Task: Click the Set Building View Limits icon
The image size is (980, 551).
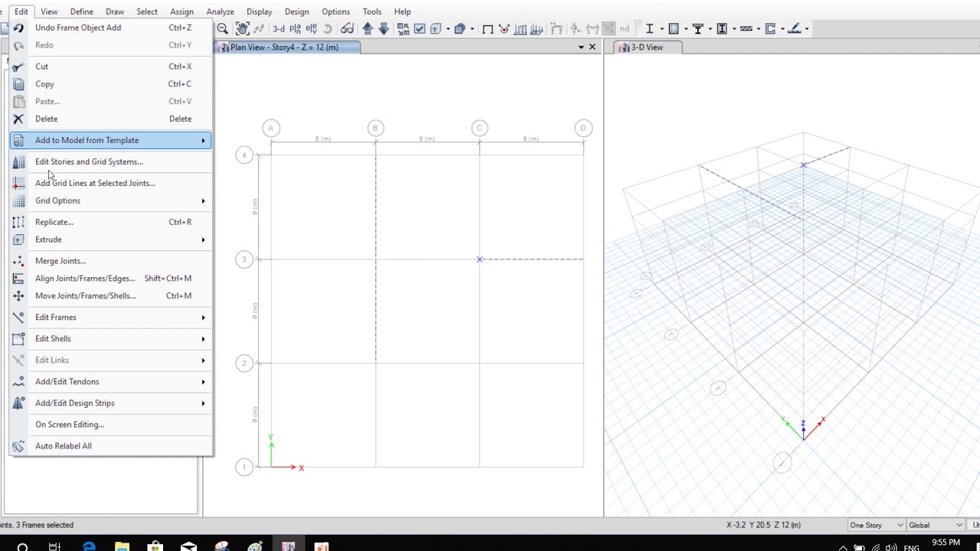Action: point(436,28)
